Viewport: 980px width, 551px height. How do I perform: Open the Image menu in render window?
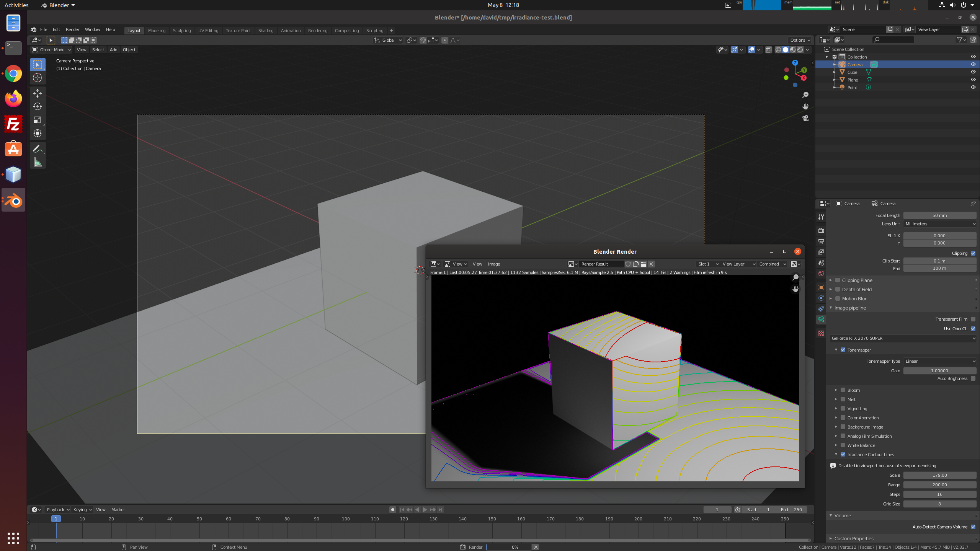point(494,264)
